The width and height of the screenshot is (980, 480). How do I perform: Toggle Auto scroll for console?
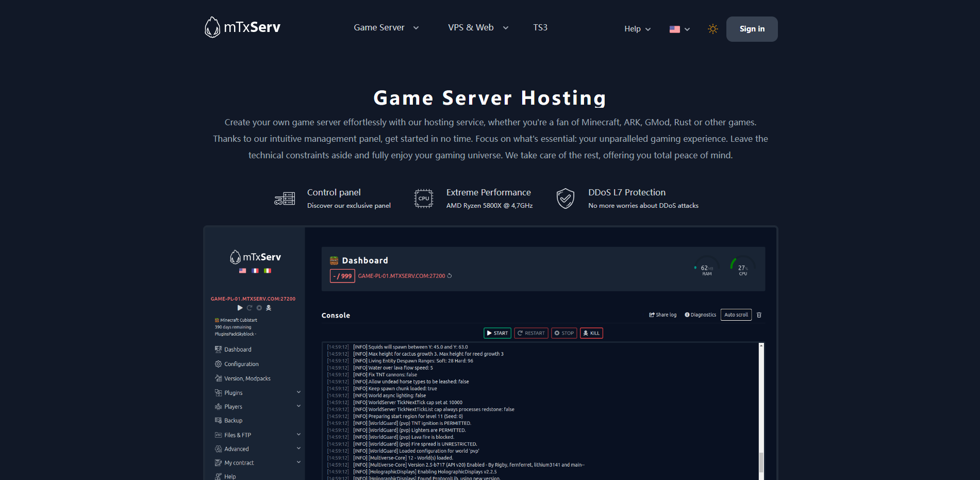[736, 315]
